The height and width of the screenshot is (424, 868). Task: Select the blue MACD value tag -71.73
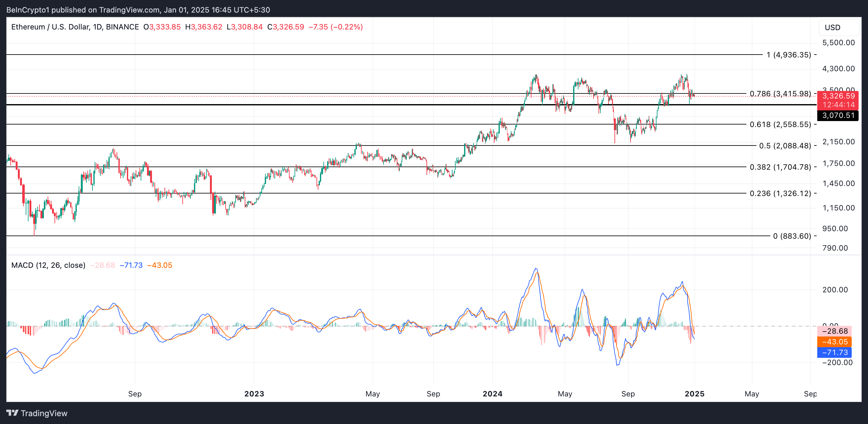[x=835, y=352]
